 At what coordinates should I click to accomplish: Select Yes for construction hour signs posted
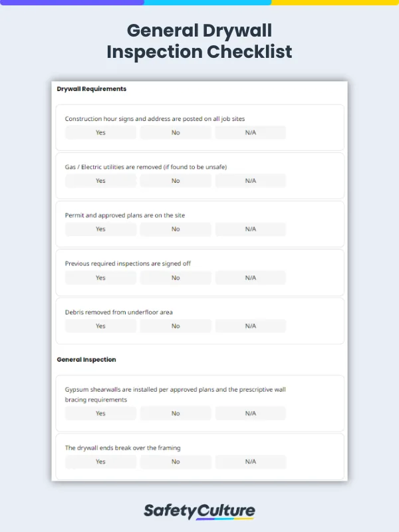pyautogui.click(x=100, y=132)
